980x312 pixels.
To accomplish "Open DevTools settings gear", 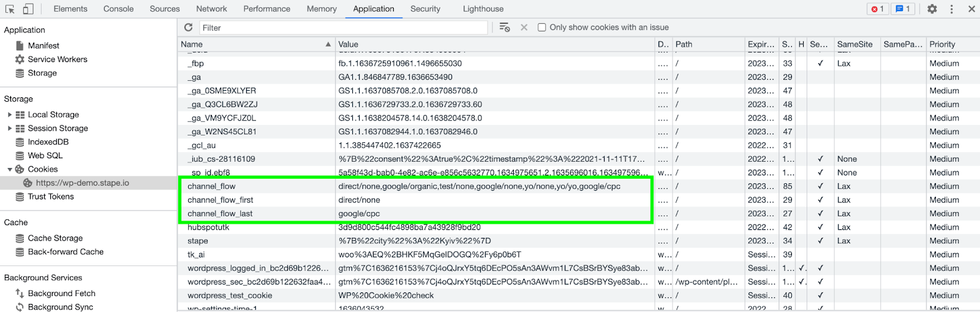I will click(932, 9).
